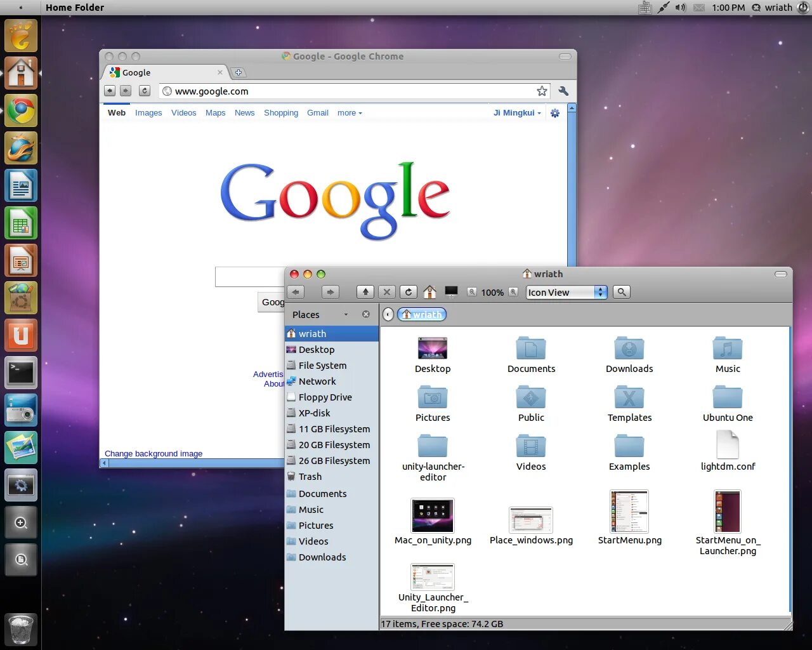The image size is (812, 650).
Task: Launch Firefox from the dock
Action: 21,148
